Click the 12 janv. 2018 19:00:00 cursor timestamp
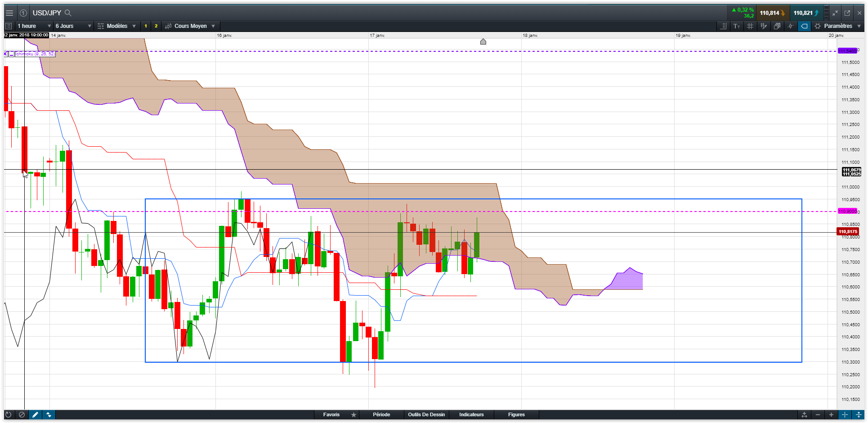 tap(27, 35)
